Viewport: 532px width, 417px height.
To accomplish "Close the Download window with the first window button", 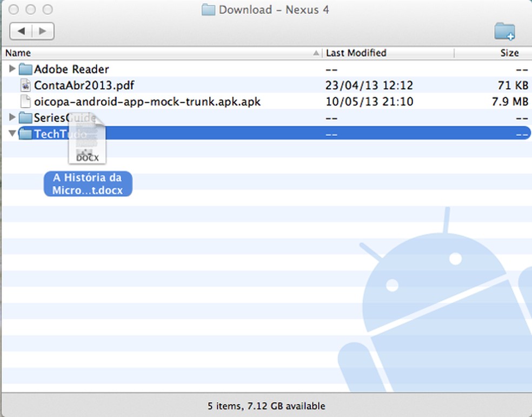I will [x=14, y=9].
